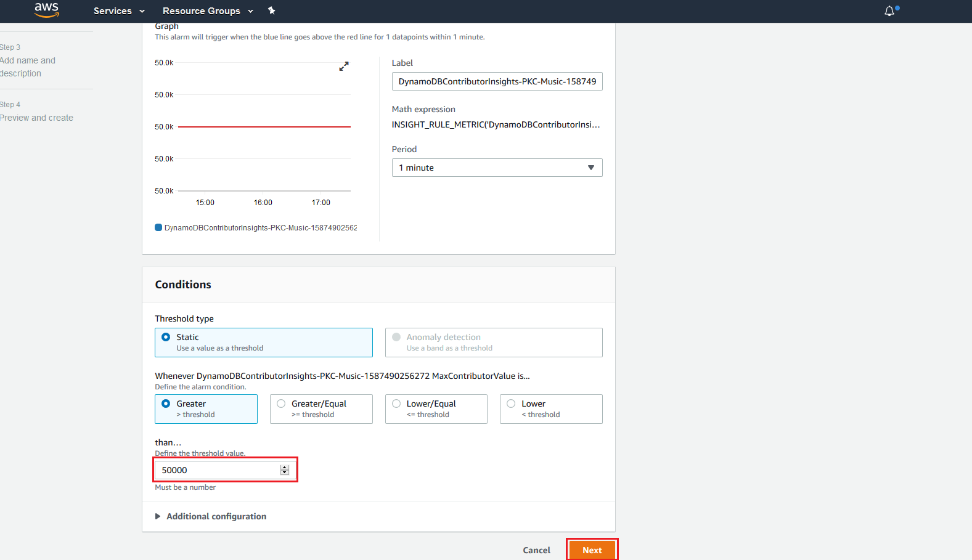Open the Resource Groups menu
Screen dimensions: 972x560
[208, 11]
